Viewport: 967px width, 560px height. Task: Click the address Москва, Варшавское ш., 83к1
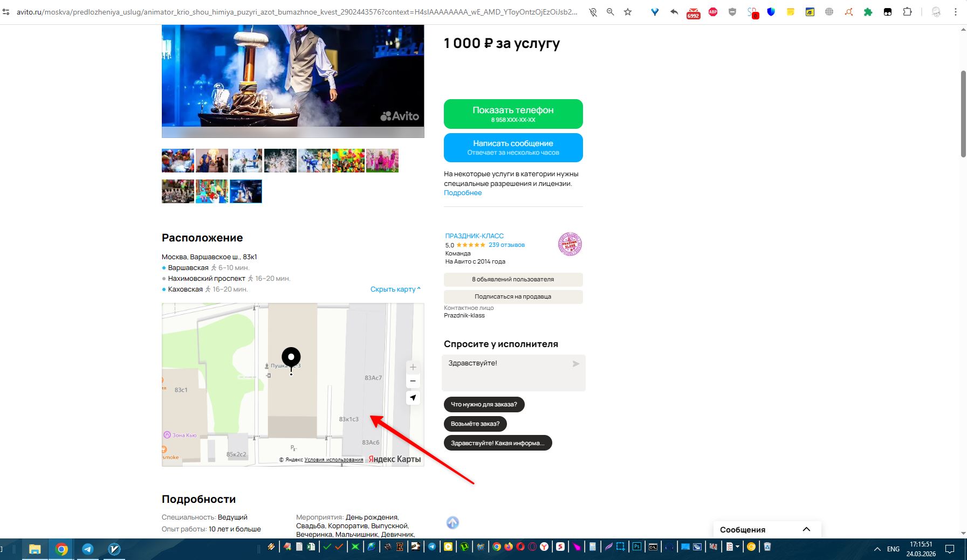209,257
